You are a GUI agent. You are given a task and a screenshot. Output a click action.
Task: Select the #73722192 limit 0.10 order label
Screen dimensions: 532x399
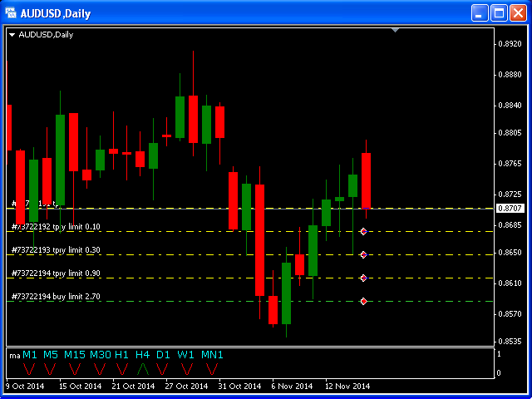click(x=56, y=227)
